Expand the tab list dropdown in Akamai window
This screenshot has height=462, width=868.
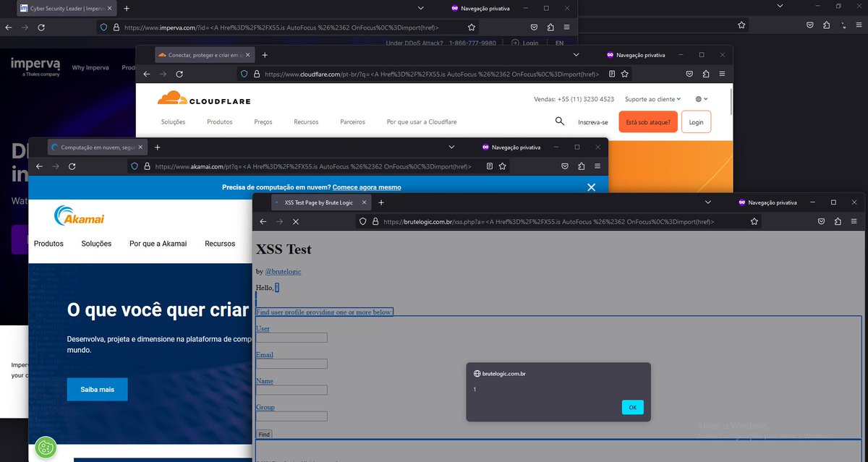tap(451, 147)
